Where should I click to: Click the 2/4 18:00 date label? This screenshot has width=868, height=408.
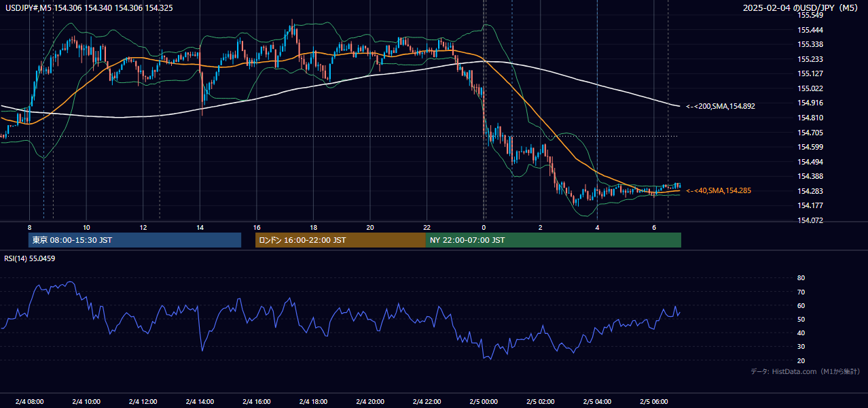(x=313, y=402)
